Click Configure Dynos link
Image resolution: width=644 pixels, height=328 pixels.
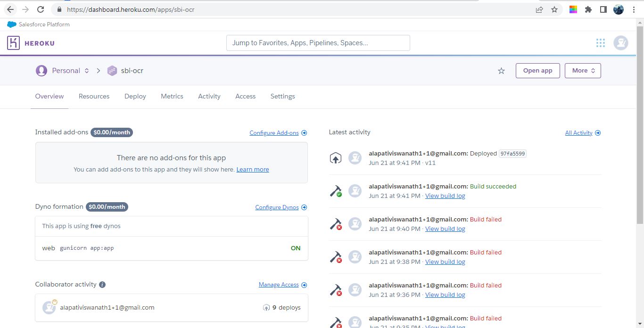(281, 207)
